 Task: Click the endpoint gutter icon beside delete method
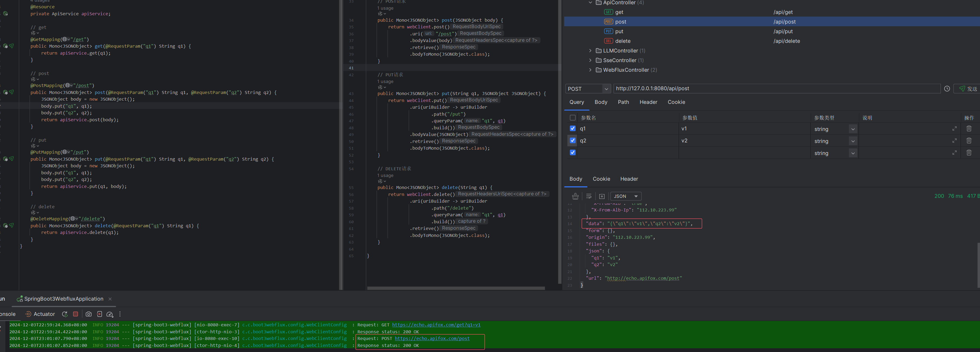coord(5,225)
